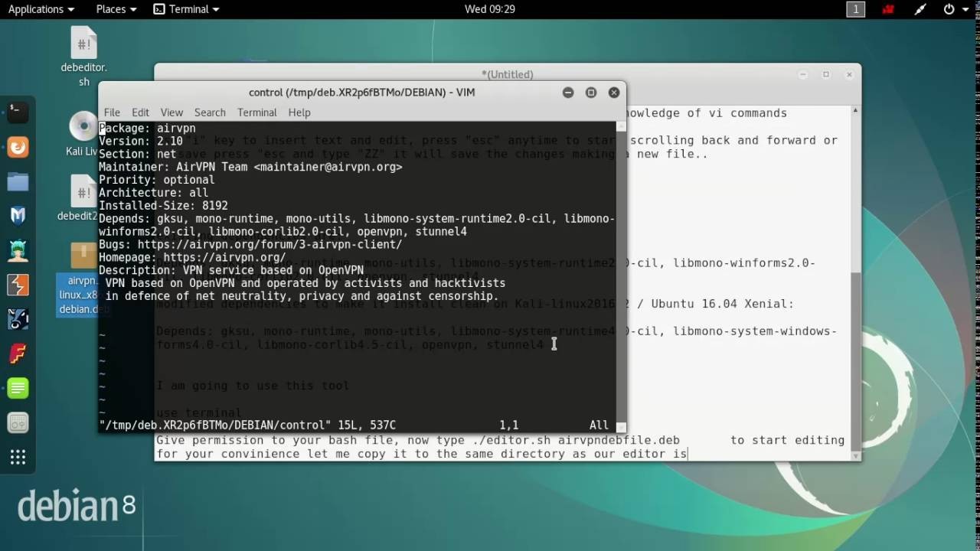Open the Terminal app menu in top bar
This screenshot has height=551, width=980.
coord(186,9)
